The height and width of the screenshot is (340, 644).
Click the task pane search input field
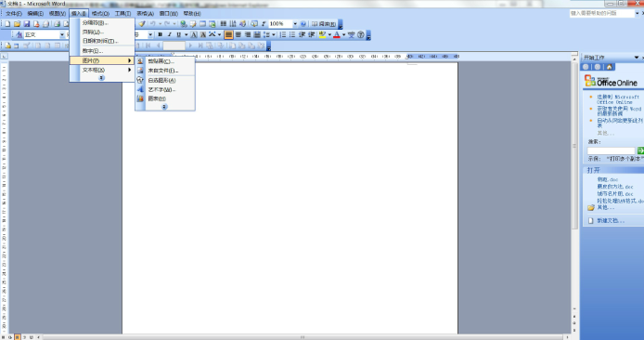tap(612, 150)
